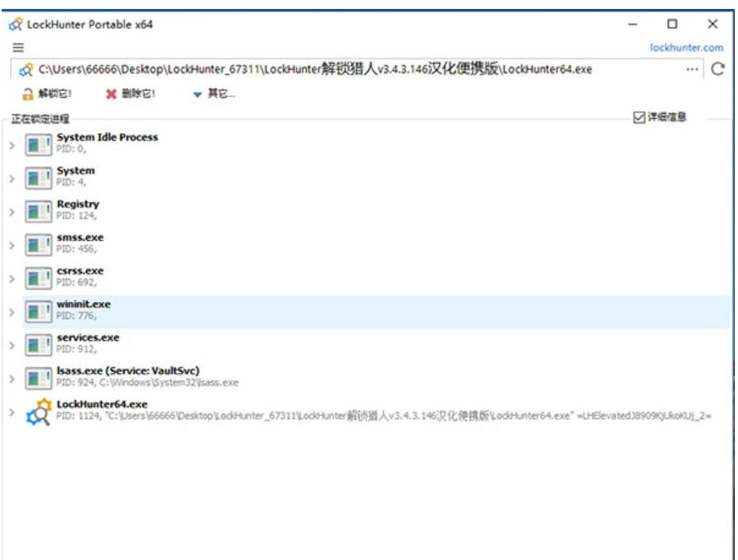Click the lsass.exe process icon
This screenshot has width=738, height=560.
tap(38, 378)
